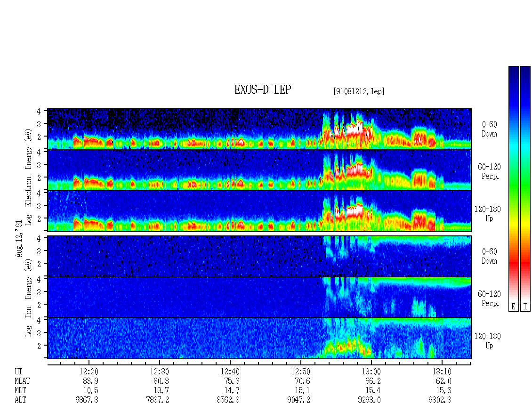Click the 60-120 Perp. label beside electron panel

[489, 172]
